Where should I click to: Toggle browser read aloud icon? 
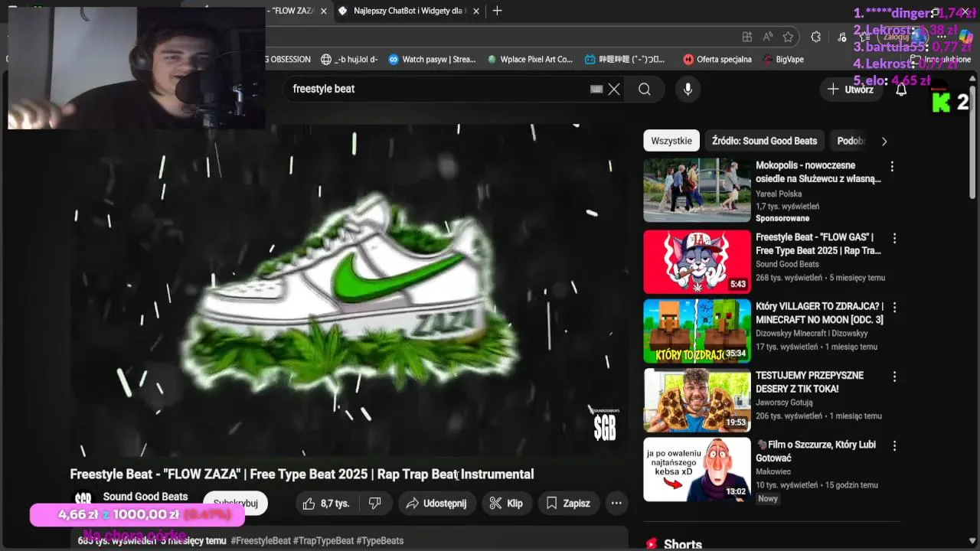tap(768, 37)
